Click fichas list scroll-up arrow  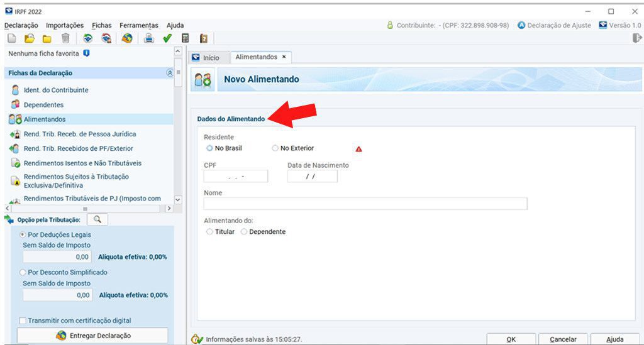coord(178,52)
